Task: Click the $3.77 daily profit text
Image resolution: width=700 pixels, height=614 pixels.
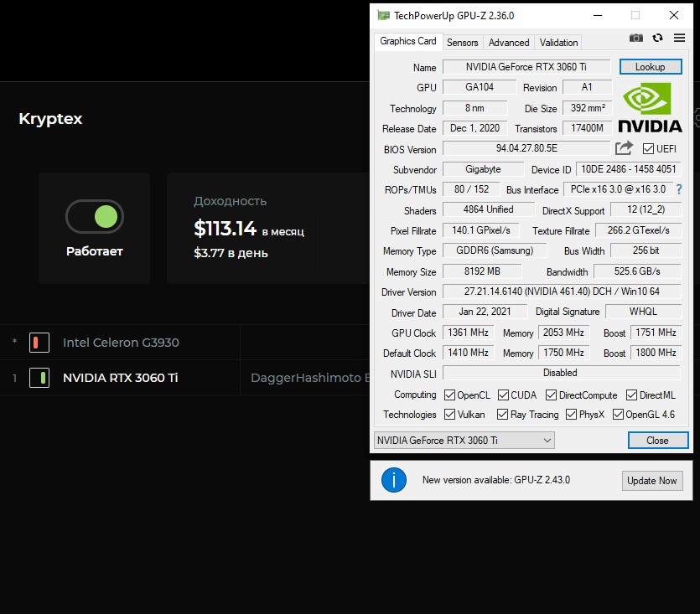Action: [231, 253]
